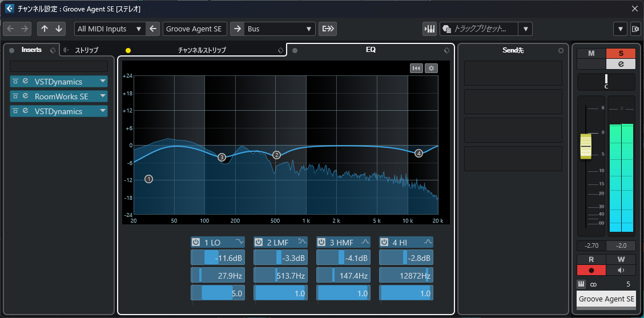Click the output routing arrow icon
The width and height of the screenshot is (644, 318).
pyautogui.click(x=237, y=29)
